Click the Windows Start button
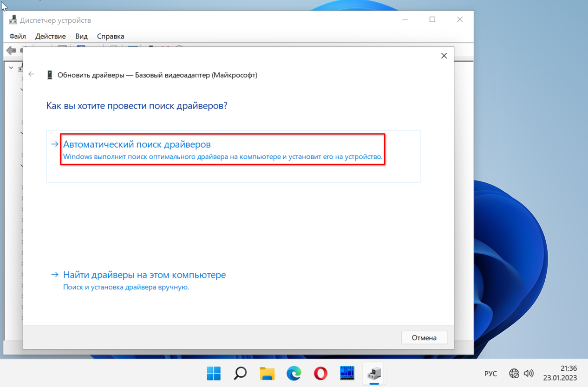 pyautogui.click(x=214, y=373)
